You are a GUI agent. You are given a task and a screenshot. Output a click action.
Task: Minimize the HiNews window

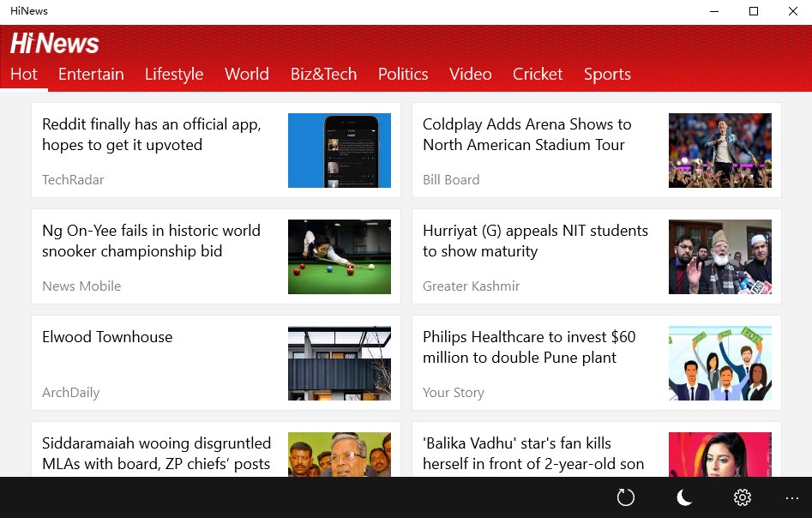[x=714, y=11]
